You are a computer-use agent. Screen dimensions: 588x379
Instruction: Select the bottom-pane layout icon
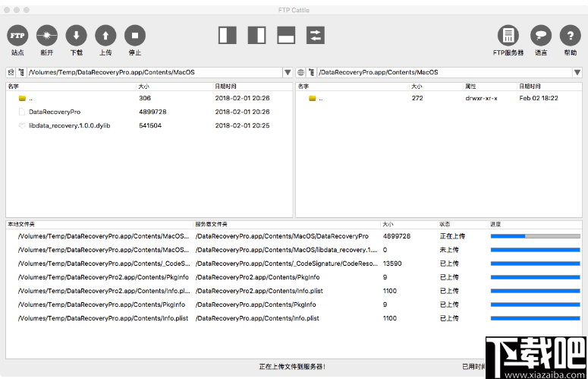coord(286,35)
